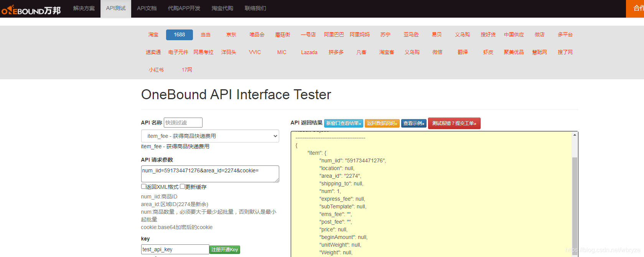Select the 阿里巴巴 platform link

334,34
